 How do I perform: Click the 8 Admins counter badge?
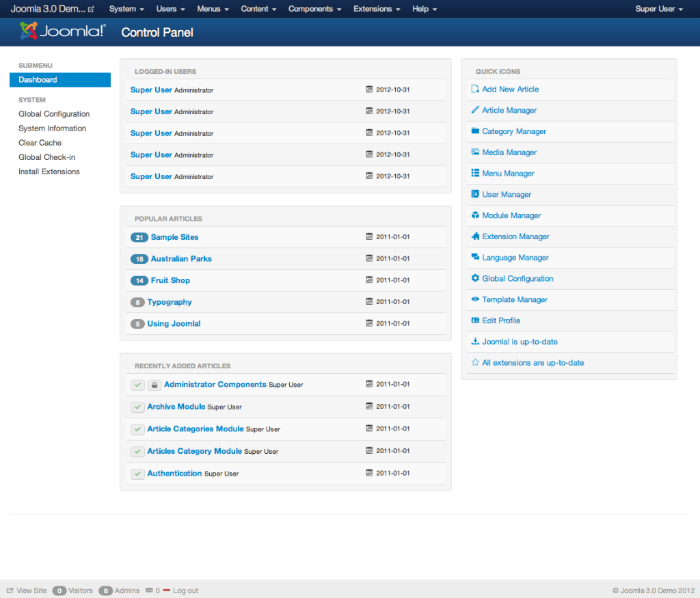106,591
